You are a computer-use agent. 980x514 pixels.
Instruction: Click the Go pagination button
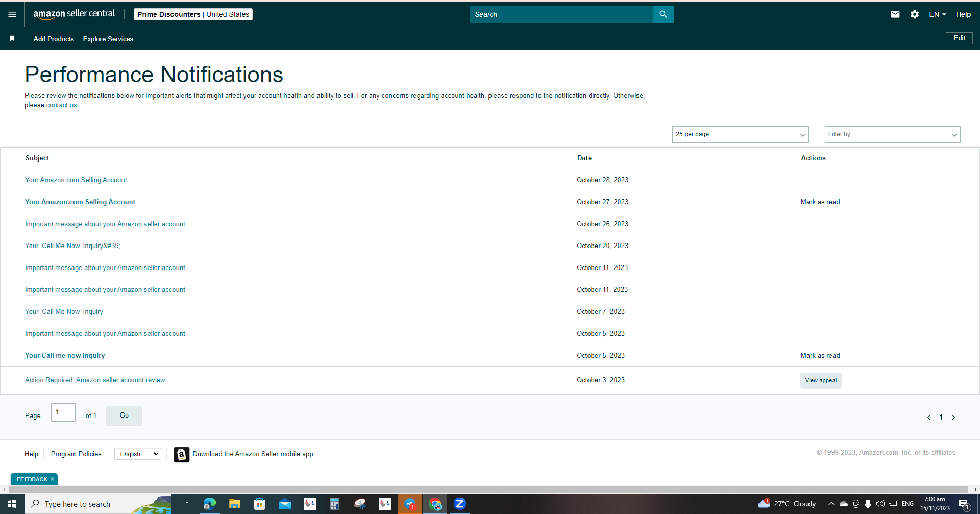click(124, 415)
